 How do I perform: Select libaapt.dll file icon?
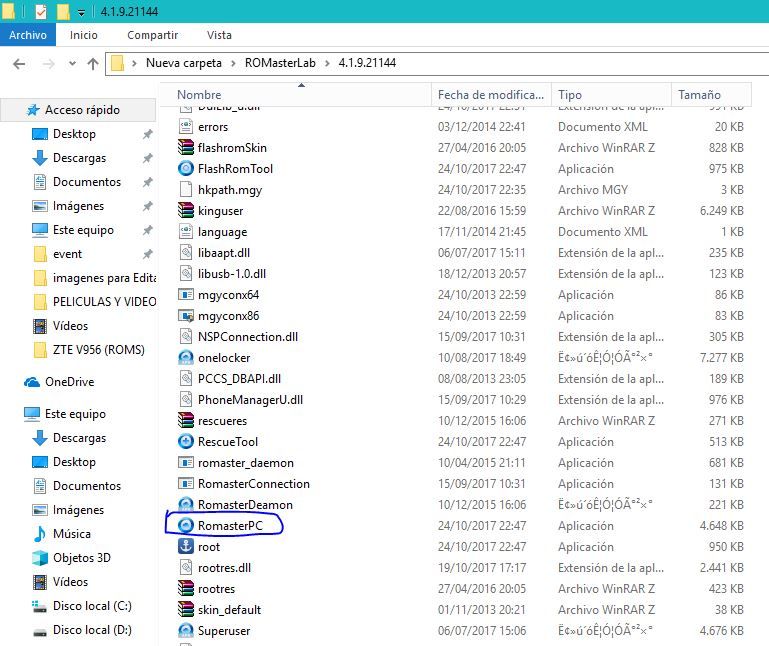coord(185,253)
